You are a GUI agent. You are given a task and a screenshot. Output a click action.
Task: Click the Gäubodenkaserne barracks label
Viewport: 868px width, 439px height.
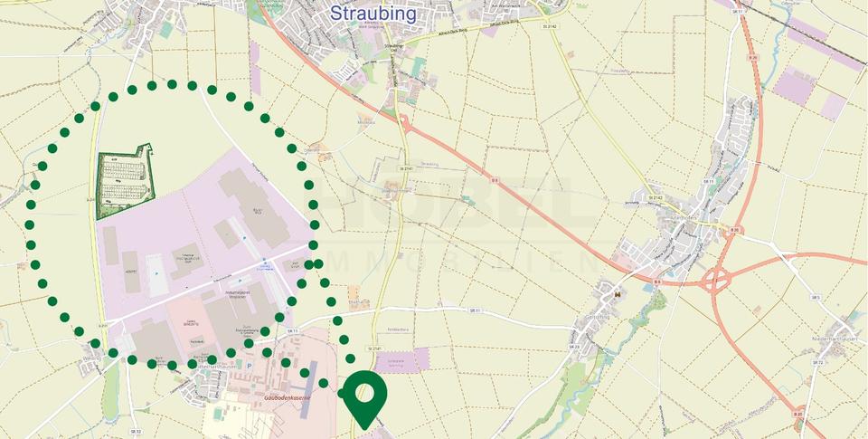coord(288,397)
